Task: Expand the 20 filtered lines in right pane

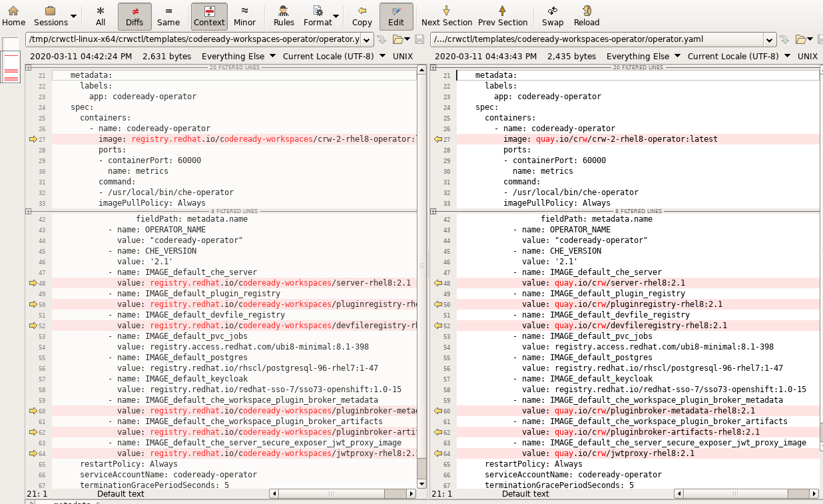Action: pyautogui.click(x=433, y=67)
